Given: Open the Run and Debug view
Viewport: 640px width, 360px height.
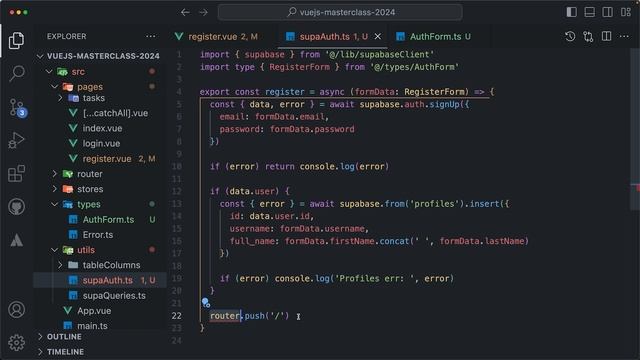Looking at the screenshot, I should tap(16, 140).
